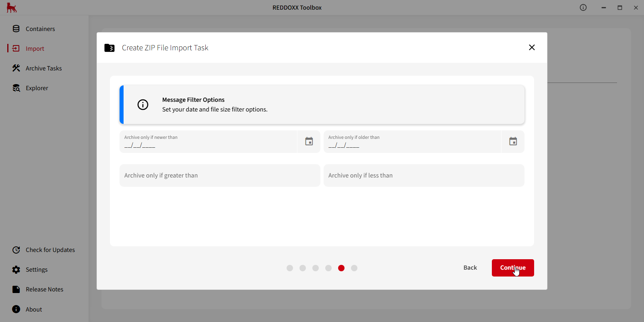Jump to fourth wizard step dot
Image resolution: width=644 pixels, height=322 pixels.
(328, 268)
